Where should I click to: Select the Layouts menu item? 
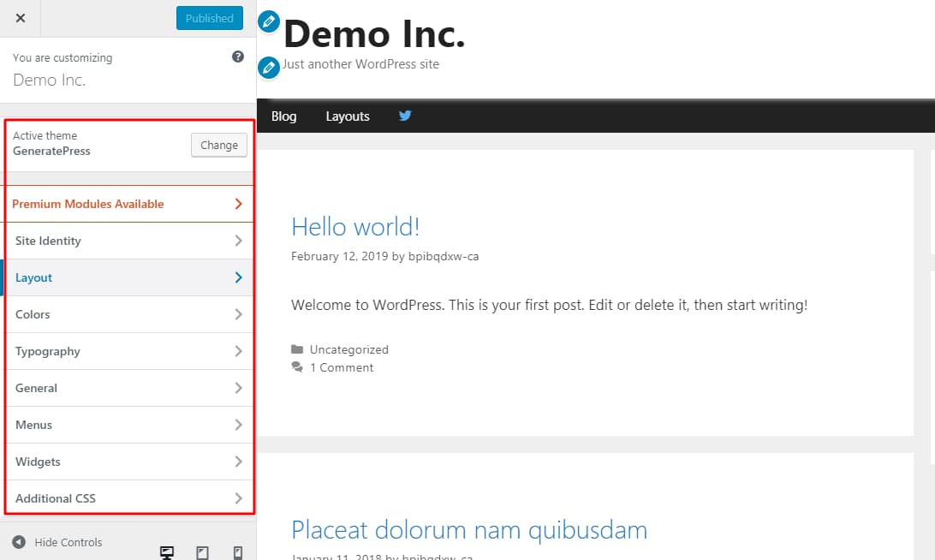[348, 116]
